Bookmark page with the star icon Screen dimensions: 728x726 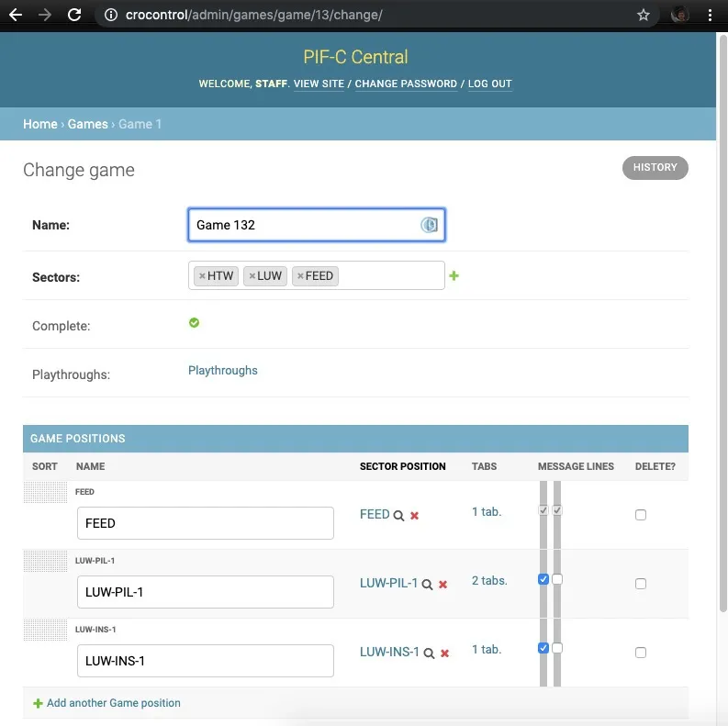(644, 16)
